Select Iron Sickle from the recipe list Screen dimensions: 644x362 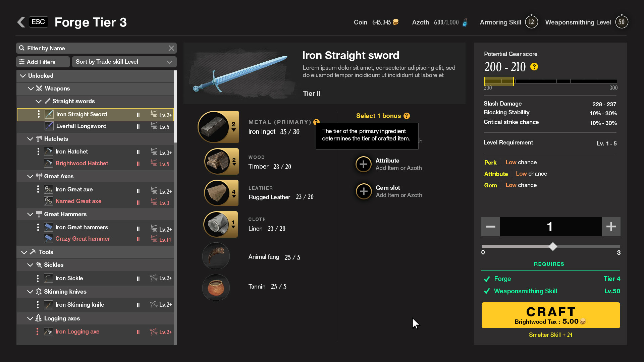tap(69, 278)
